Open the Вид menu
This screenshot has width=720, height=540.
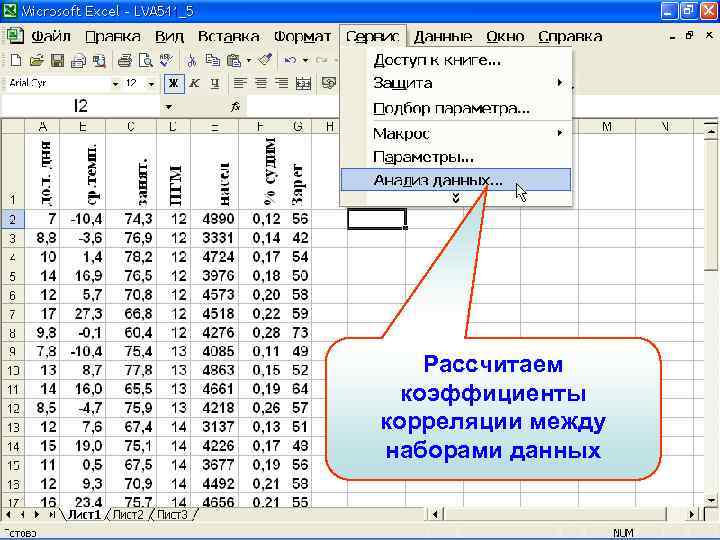pyautogui.click(x=169, y=36)
